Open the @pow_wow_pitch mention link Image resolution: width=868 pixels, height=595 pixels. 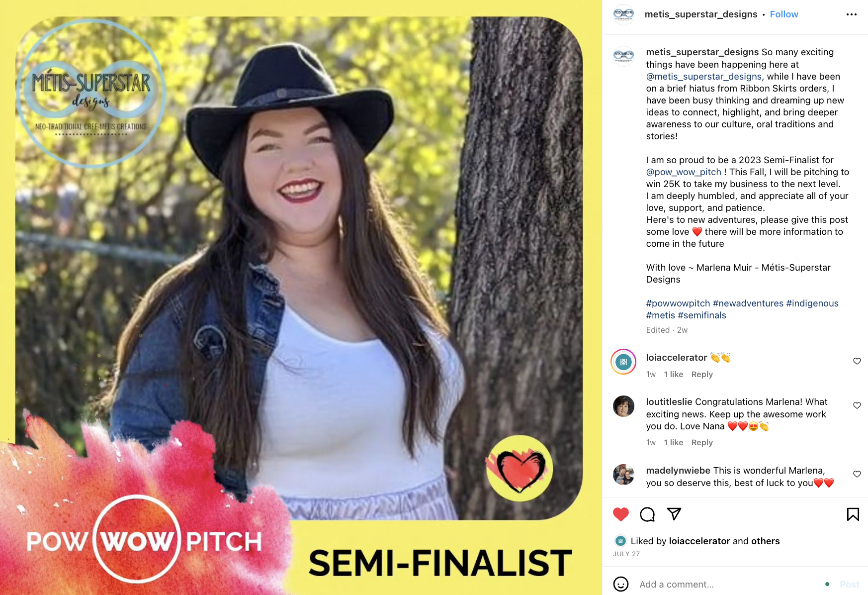(x=684, y=172)
